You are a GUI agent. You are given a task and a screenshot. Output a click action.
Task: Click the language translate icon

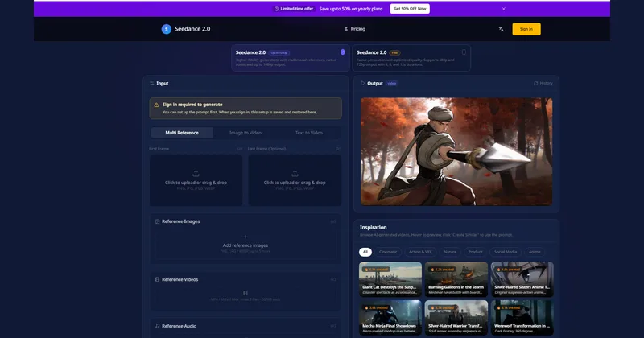click(501, 29)
